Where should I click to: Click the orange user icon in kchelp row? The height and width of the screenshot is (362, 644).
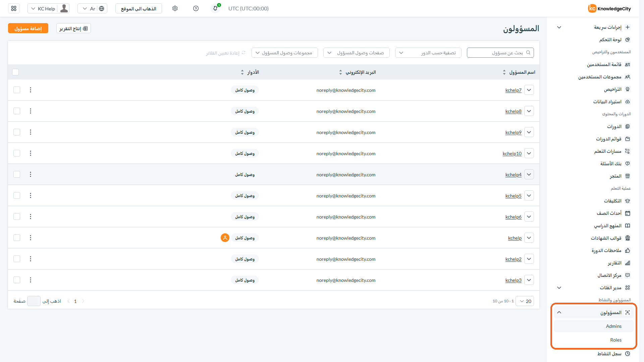tap(225, 238)
